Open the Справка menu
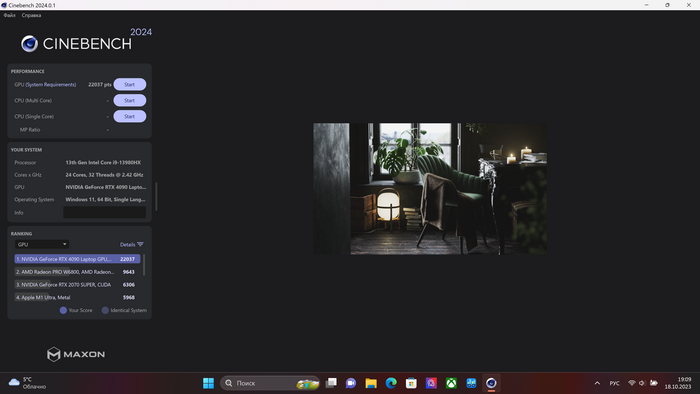Viewport: 700px width, 394px height. [x=31, y=15]
